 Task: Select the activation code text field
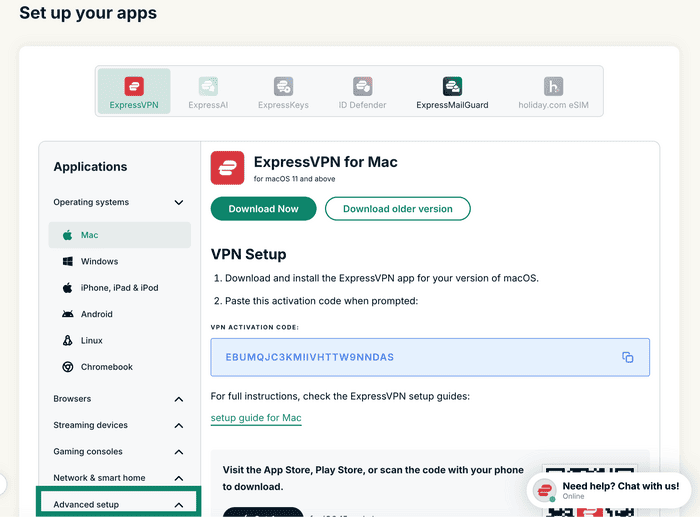click(x=430, y=357)
